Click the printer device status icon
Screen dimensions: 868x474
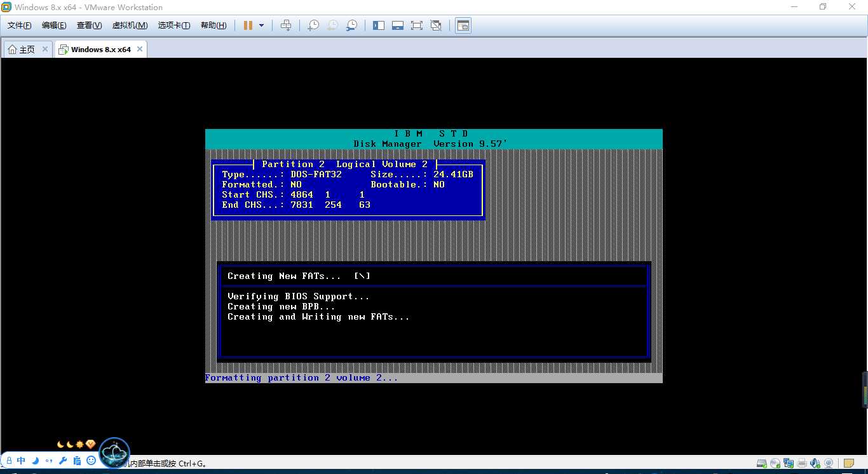[x=802, y=463]
